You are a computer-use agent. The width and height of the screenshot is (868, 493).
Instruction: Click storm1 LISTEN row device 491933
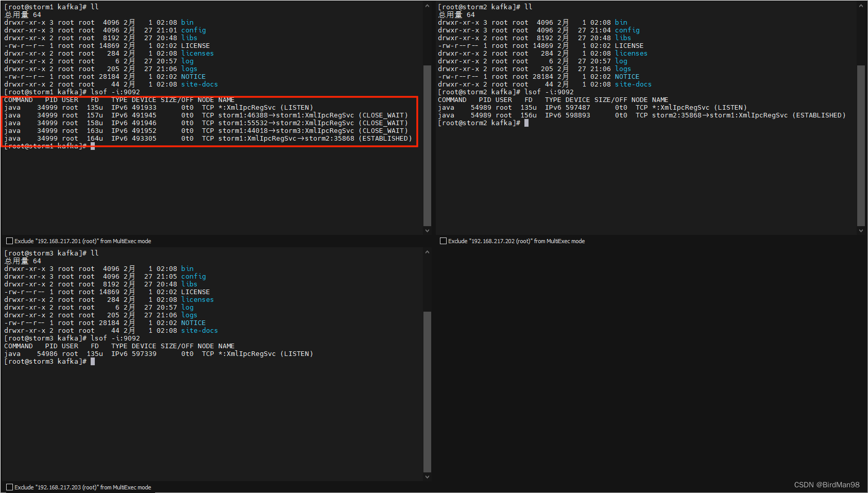144,108
